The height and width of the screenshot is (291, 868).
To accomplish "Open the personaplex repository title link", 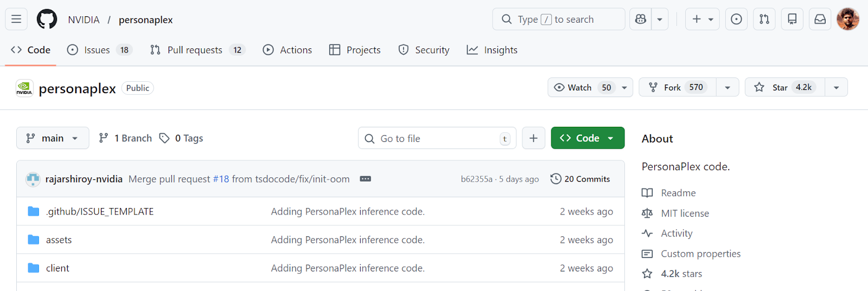I will 77,88.
